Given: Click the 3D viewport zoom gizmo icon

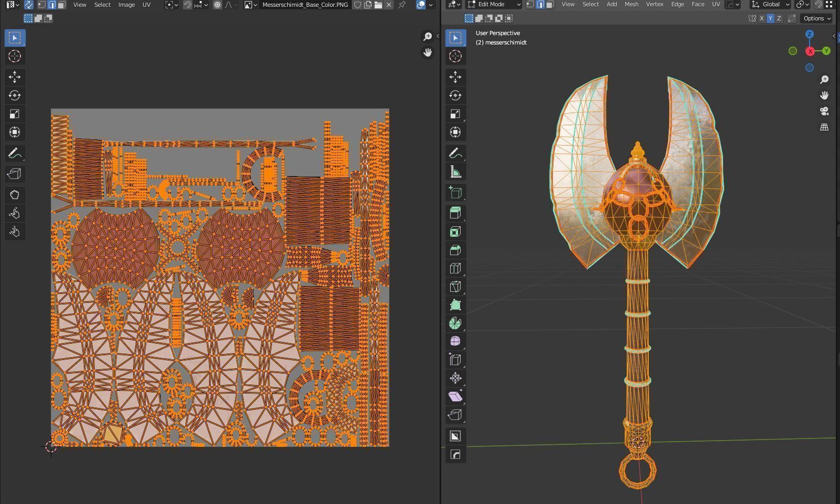Looking at the screenshot, I should coord(824,80).
